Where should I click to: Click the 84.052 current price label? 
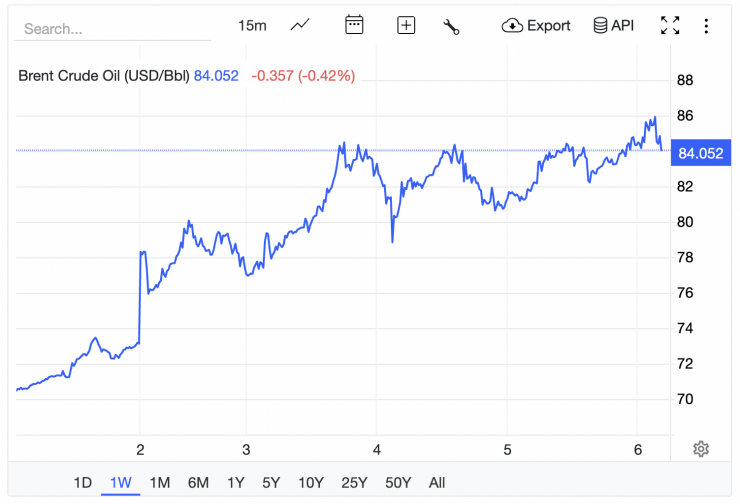click(x=700, y=153)
